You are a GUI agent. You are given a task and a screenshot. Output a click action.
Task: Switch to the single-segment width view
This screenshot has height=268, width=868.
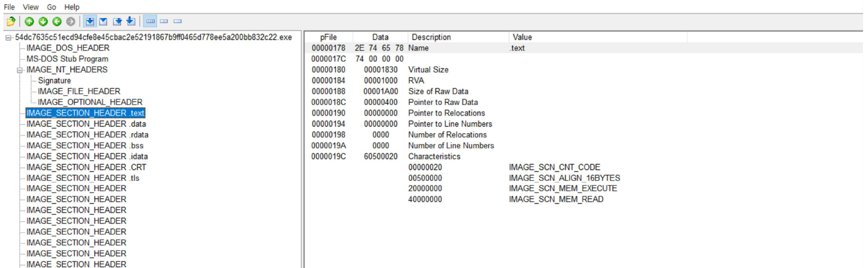pos(177,22)
